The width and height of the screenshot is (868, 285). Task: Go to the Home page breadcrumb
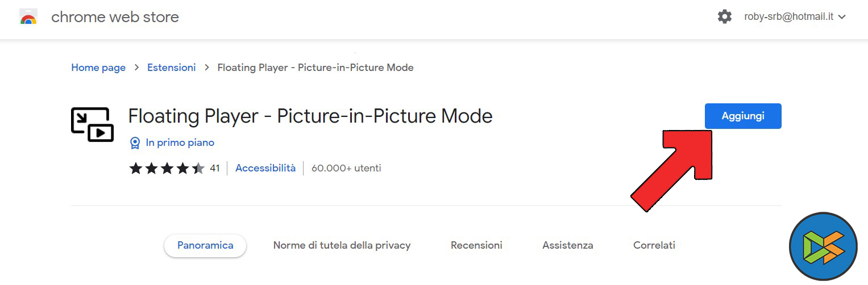click(x=98, y=68)
